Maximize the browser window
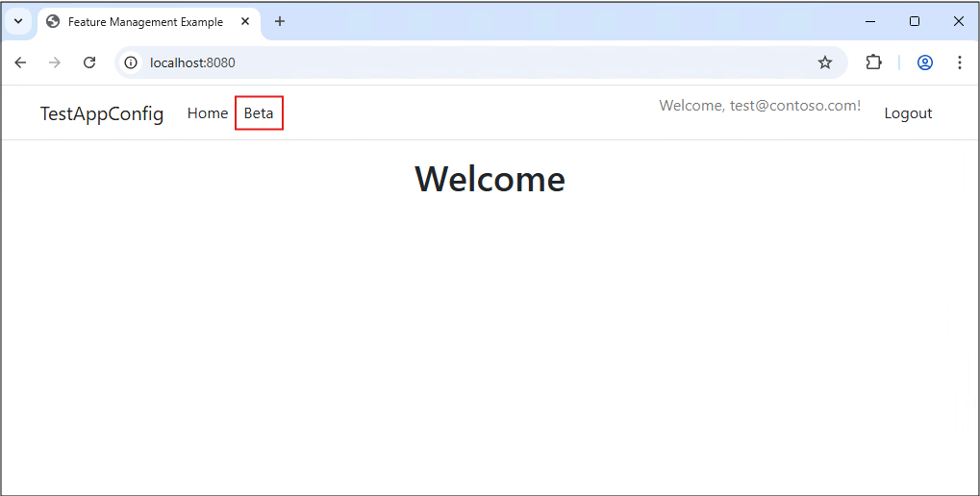The height and width of the screenshot is (496, 980). [x=915, y=21]
